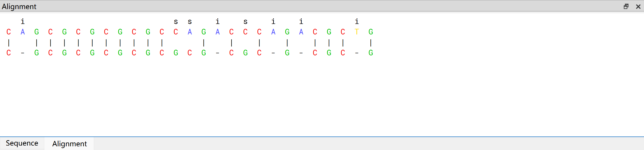Close the Alignment panel
Viewport: 644px width, 150px height.
(x=638, y=7)
